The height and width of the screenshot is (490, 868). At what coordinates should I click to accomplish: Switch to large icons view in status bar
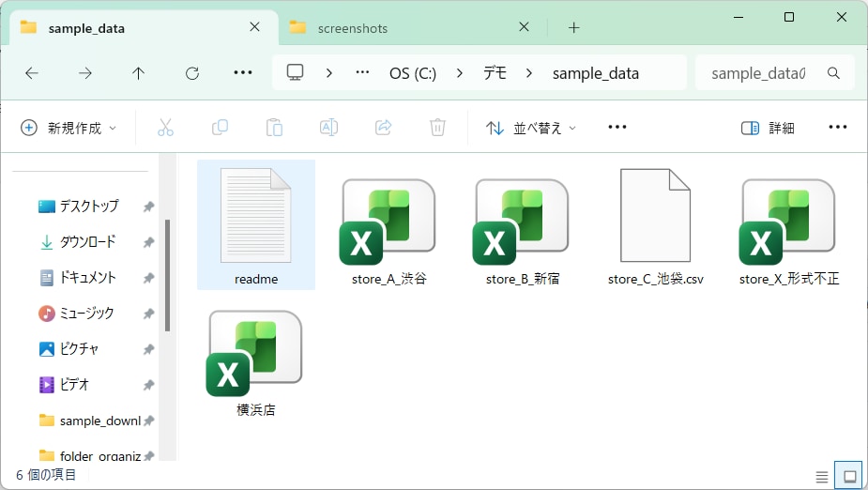tap(849, 476)
